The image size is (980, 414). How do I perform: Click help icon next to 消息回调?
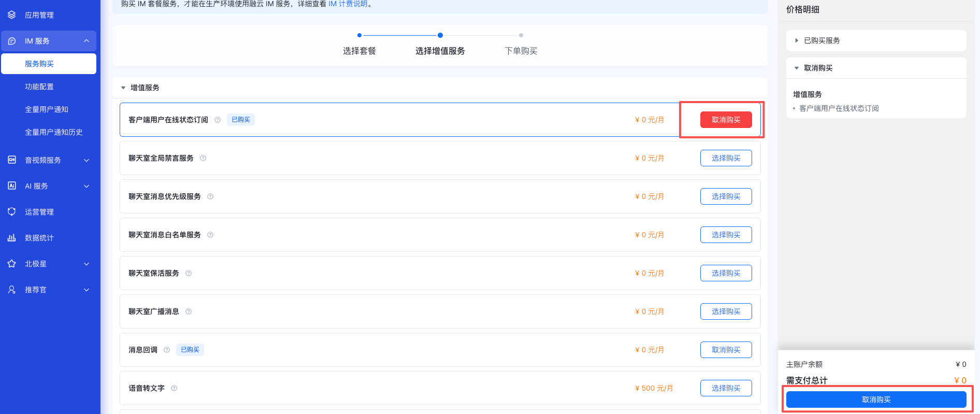point(167,350)
